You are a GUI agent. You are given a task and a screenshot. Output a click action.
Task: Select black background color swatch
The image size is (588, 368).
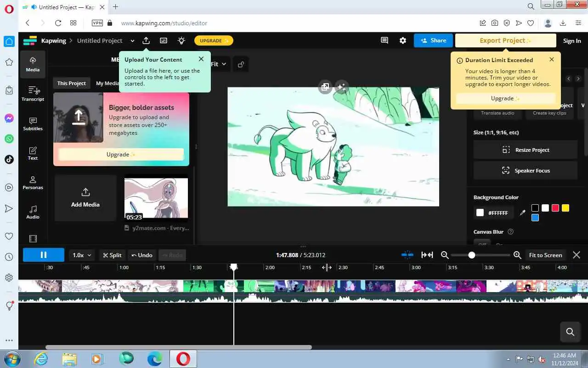click(535, 208)
